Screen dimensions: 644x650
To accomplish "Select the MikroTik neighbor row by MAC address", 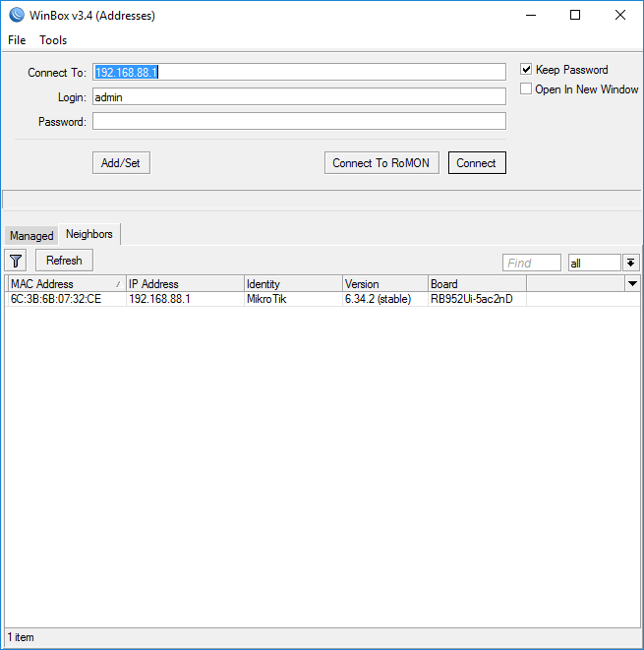I will point(56,299).
